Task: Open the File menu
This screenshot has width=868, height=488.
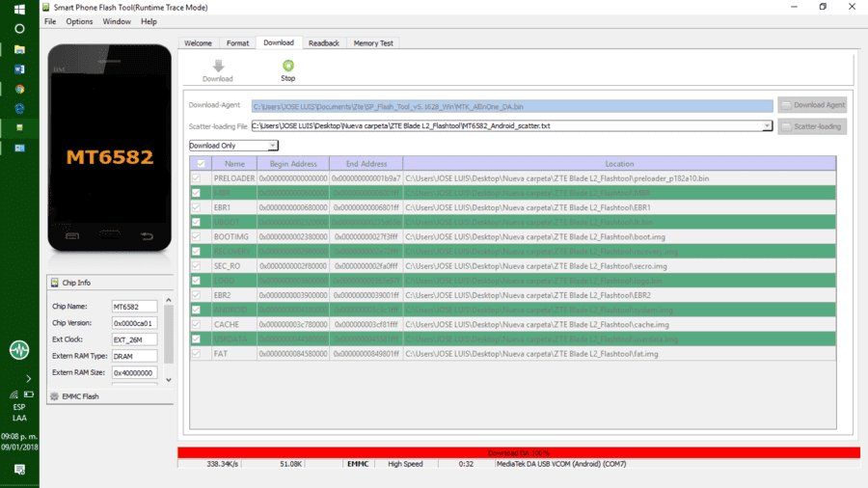Action: [x=50, y=21]
